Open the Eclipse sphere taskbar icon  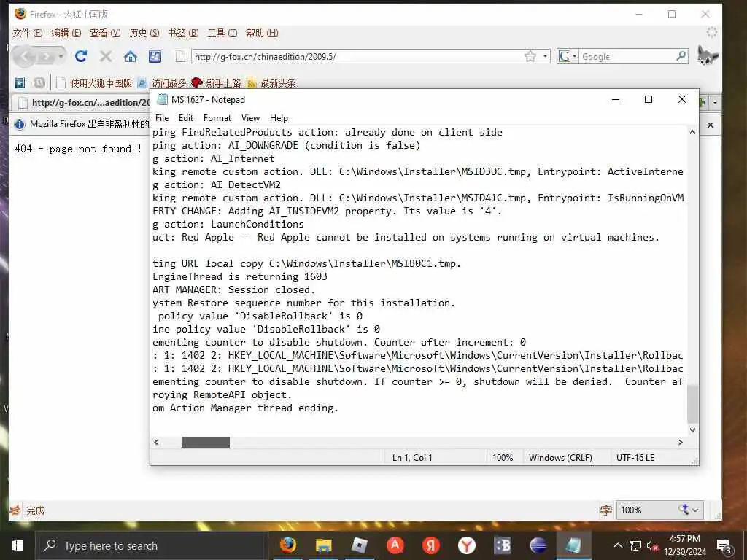tap(538, 545)
